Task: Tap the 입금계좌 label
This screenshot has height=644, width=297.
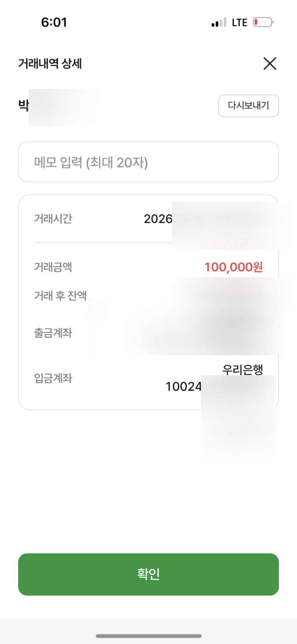Action: (53, 378)
